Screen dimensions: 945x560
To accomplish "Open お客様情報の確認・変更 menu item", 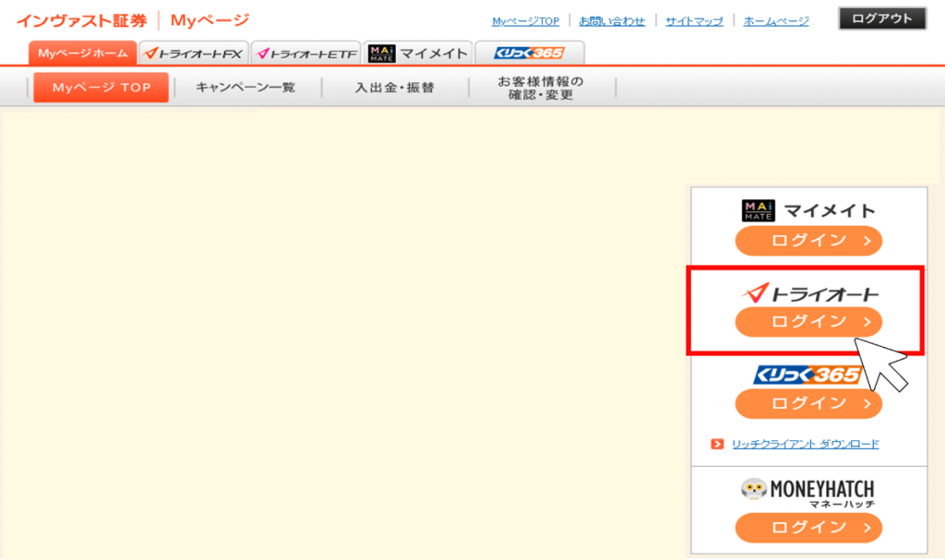I will [x=541, y=88].
